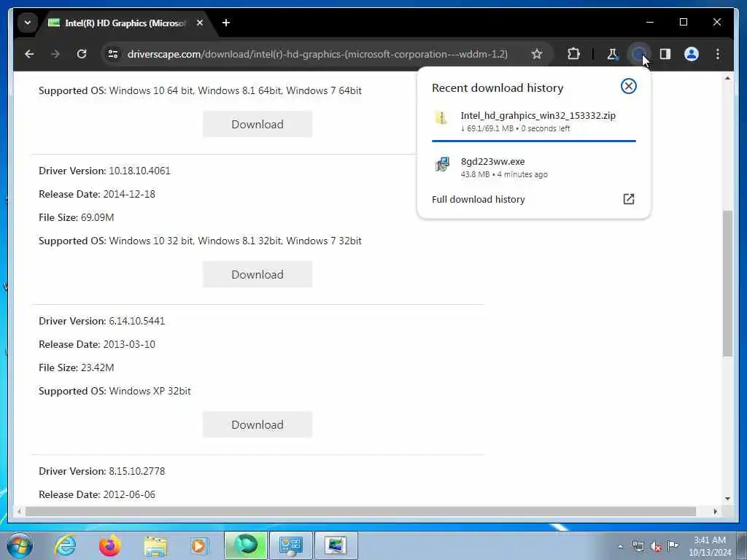Download driver version 6.14.10.5441

(258, 425)
